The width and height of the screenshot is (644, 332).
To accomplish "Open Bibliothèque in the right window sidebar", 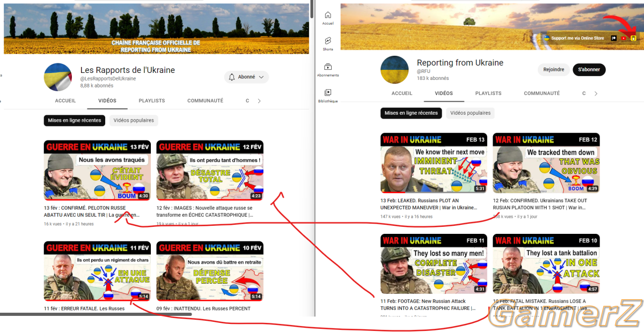I will coord(328,95).
